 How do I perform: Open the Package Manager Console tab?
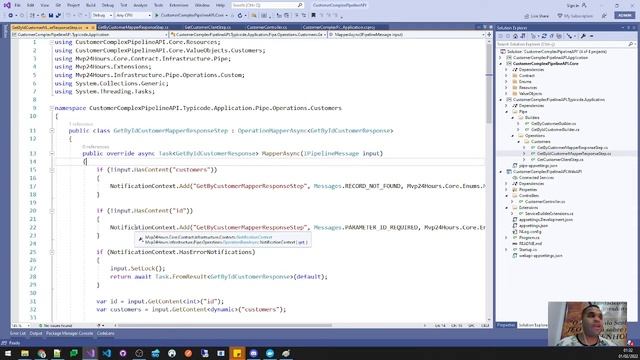tap(69, 333)
